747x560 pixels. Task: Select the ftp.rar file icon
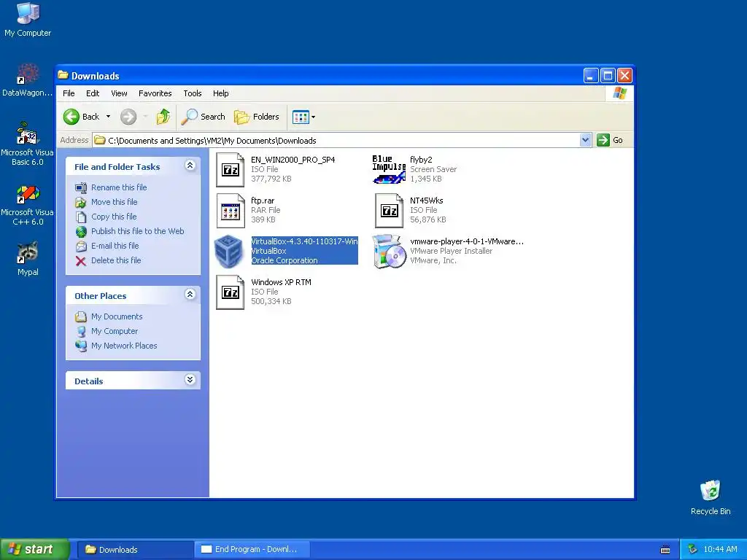pyautogui.click(x=230, y=211)
